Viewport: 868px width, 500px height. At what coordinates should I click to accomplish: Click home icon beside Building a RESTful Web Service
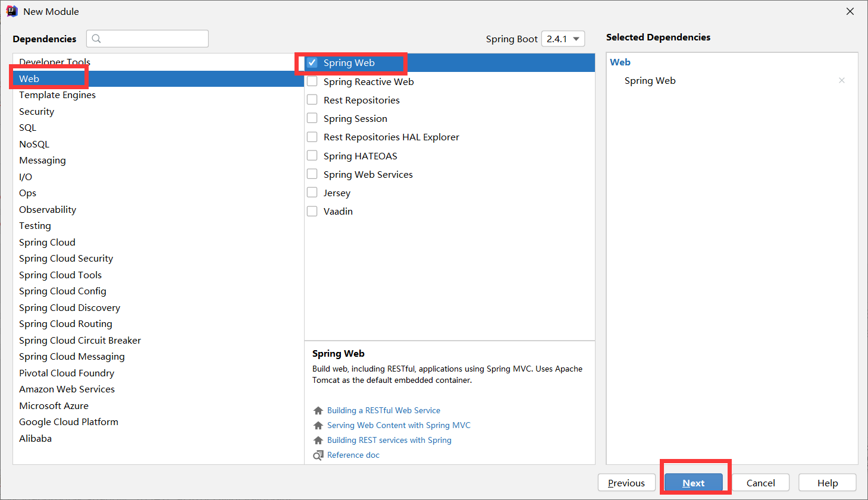coord(318,410)
